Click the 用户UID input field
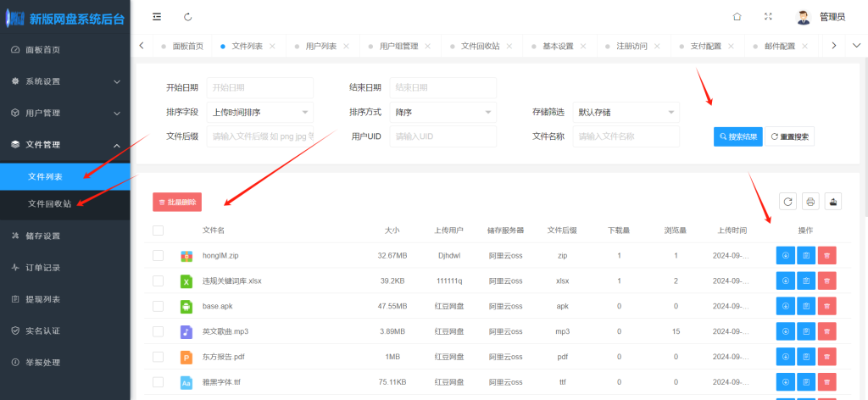This screenshot has width=868, height=400. [x=442, y=136]
